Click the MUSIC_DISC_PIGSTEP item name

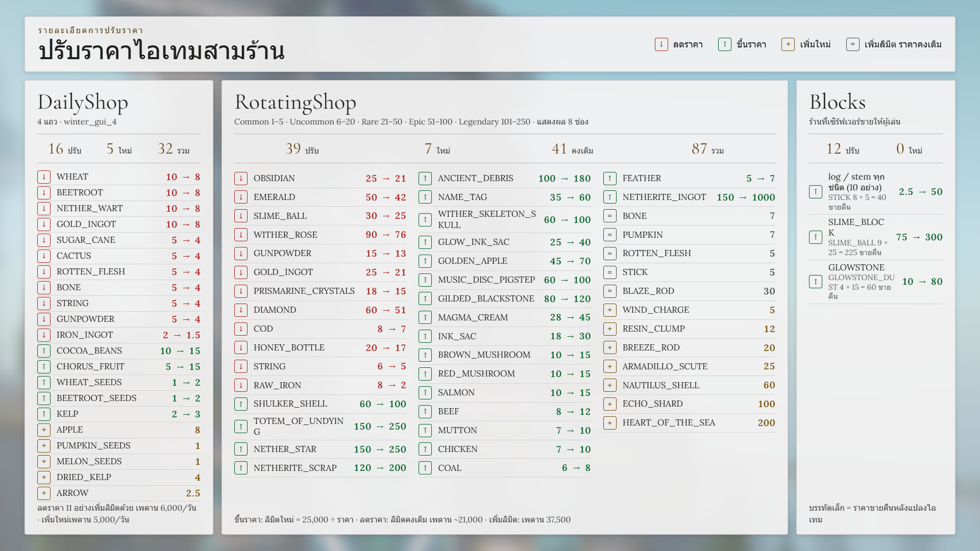point(486,280)
